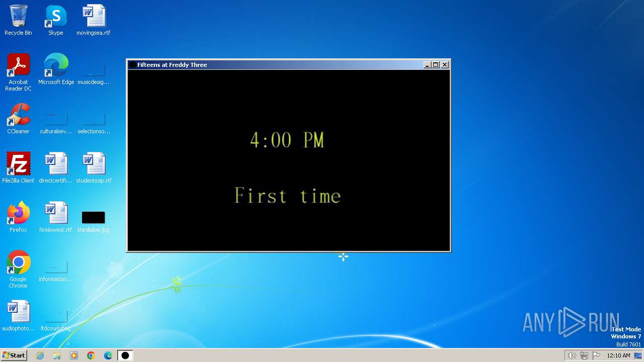Open the Start menu
This screenshot has height=362, width=644.
point(14,355)
